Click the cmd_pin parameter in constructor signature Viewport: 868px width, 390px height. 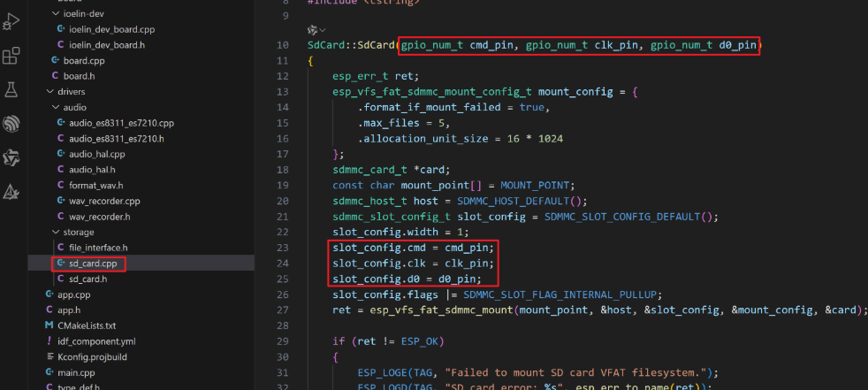click(491, 45)
